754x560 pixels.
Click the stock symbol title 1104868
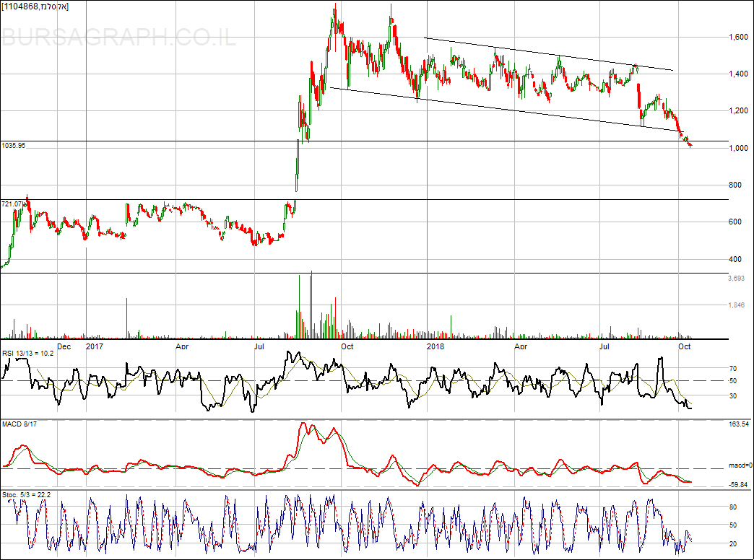[x=35, y=6]
